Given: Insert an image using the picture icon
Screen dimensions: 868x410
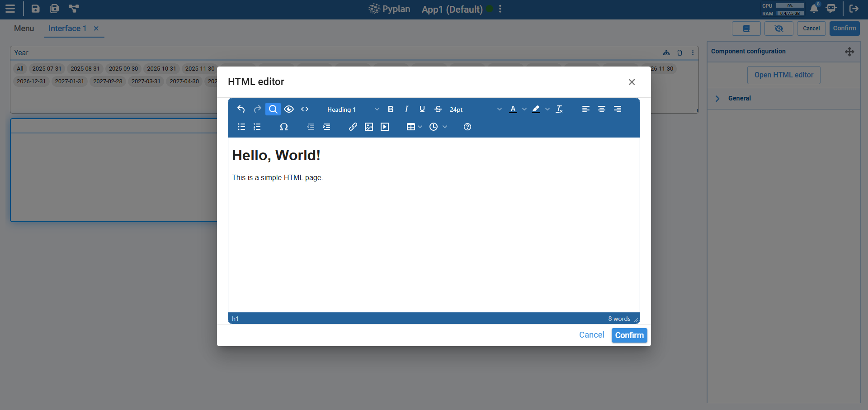Looking at the screenshot, I should (369, 127).
